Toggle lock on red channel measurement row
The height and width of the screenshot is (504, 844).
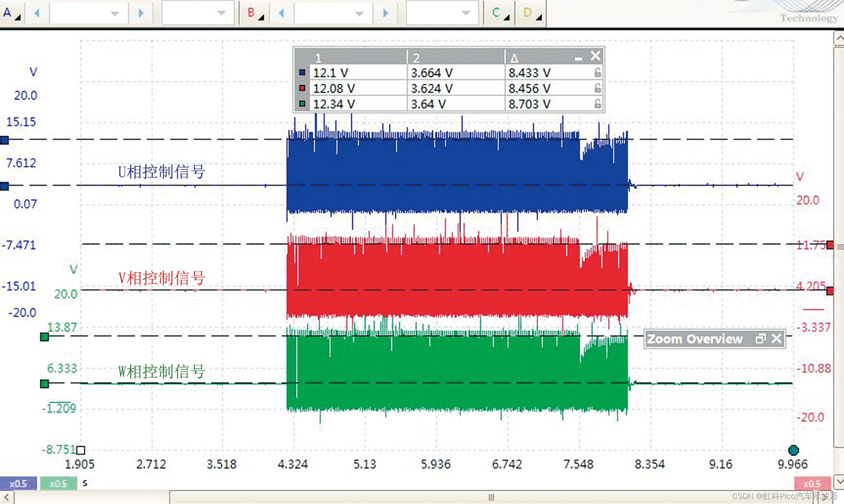click(x=598, y=88)
